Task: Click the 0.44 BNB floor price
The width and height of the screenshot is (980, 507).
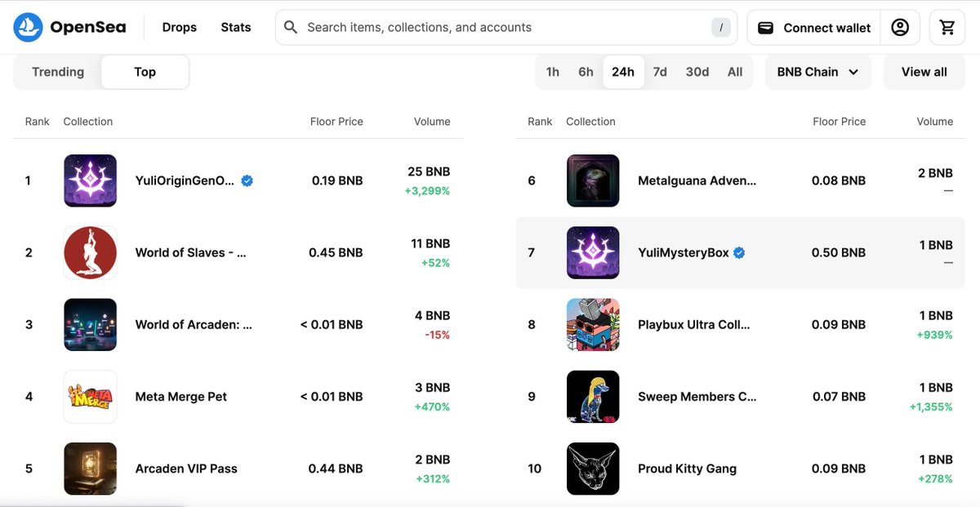Action: click(336, 469)
